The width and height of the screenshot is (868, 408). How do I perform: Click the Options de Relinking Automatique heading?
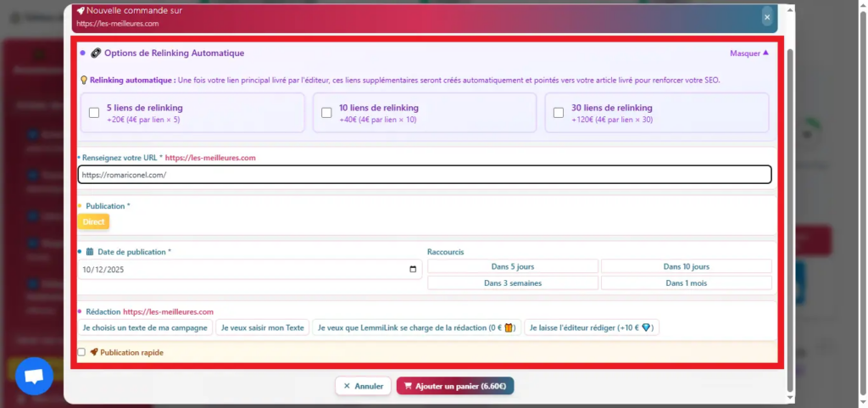(175, 53)
